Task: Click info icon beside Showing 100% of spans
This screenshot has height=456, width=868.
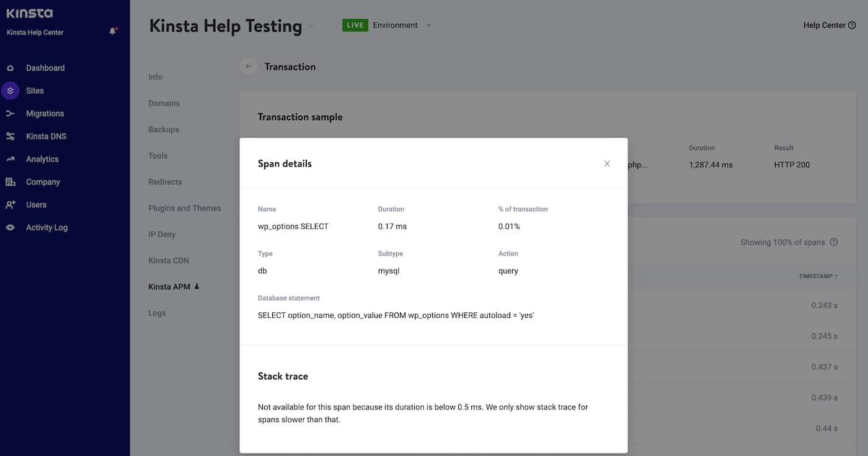Action: (834, 242)
